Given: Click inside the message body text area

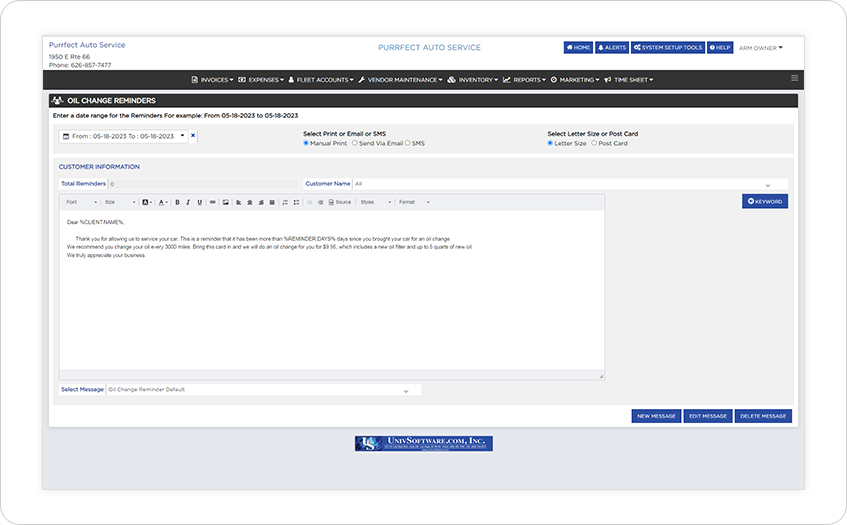Looking at the screenshot, I should pyautogui.click(x=332, y=290).
